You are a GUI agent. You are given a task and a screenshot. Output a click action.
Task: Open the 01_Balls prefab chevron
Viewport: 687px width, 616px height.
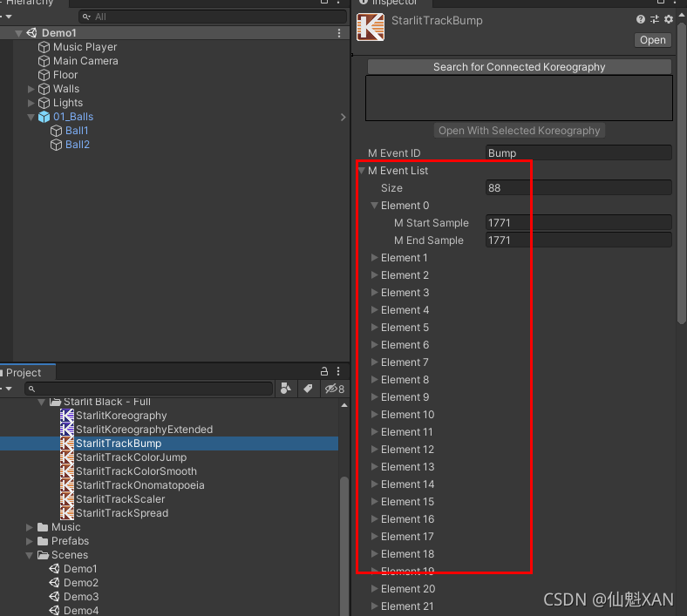tap(343, 117)
